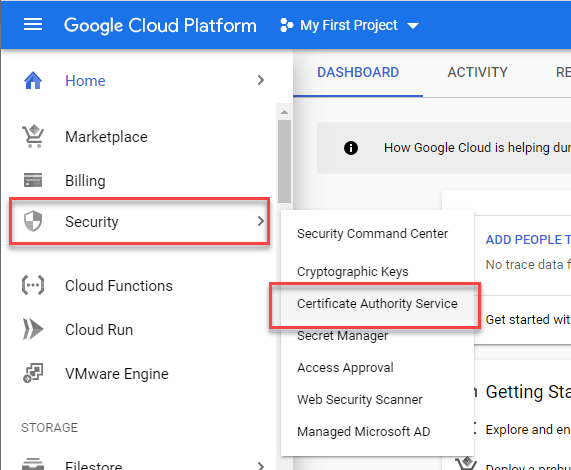Choose Secret Manager from submenu
The width and height of the screenshot is (571, 470).
coord(342,336)
